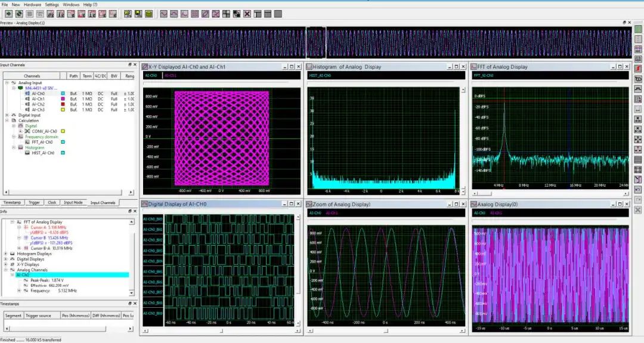Expand the Histogram Displays info node
Viewport: 644px width, 343px height.
[x=6, y=254]
